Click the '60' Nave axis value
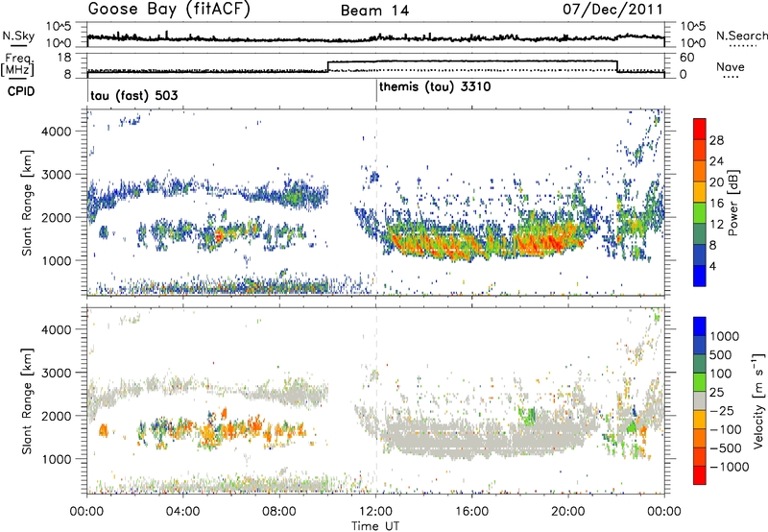768x532 pixels. click(687, 58)
